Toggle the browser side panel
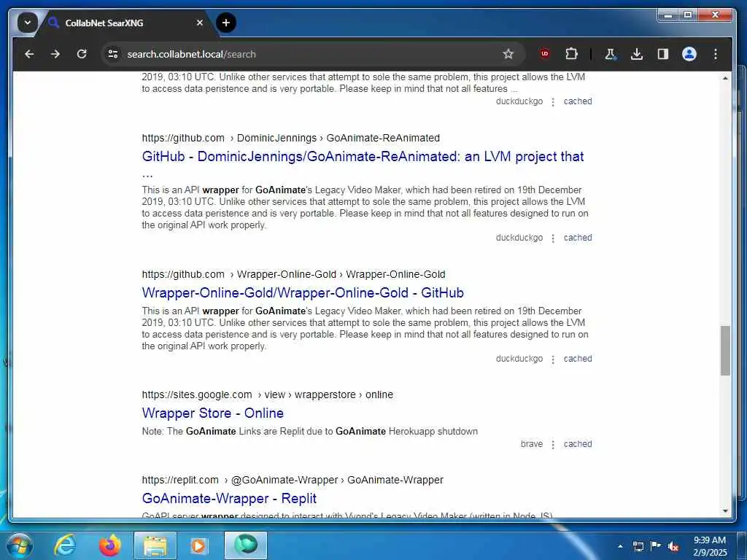This screenshot has height=560, width=747. tap(662, 54)
